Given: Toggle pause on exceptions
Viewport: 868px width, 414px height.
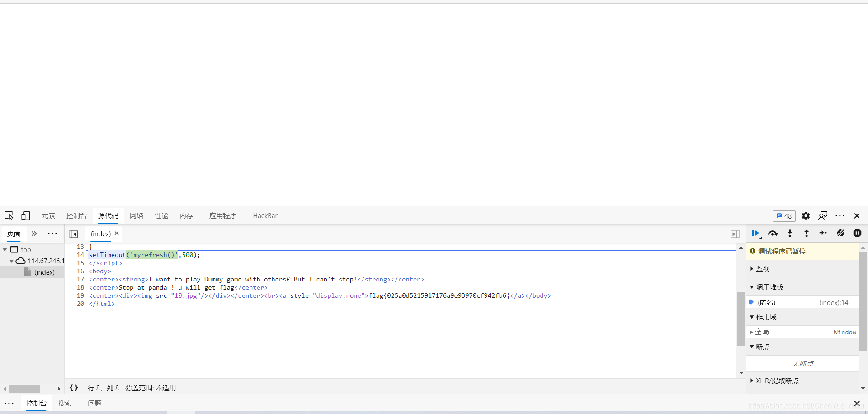Looking at the screenshot, I should (857, 233).
